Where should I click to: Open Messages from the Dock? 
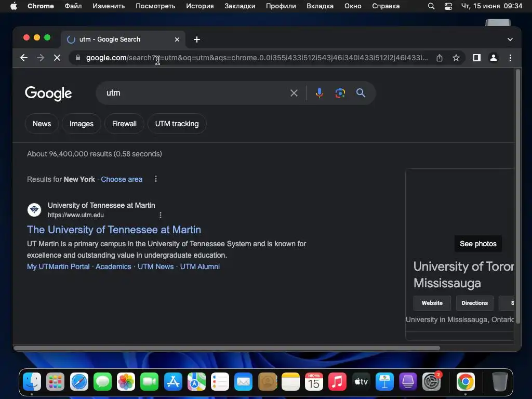[102, 382]
